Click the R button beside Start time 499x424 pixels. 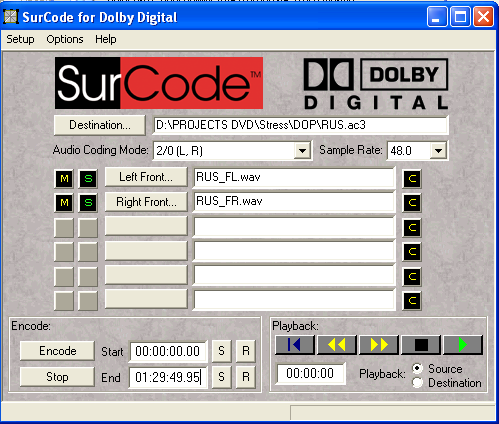[x=246, y=351]
